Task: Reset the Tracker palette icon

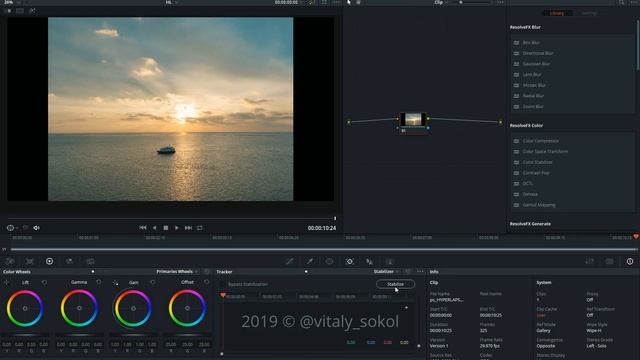Action: [x=408, y=271]
